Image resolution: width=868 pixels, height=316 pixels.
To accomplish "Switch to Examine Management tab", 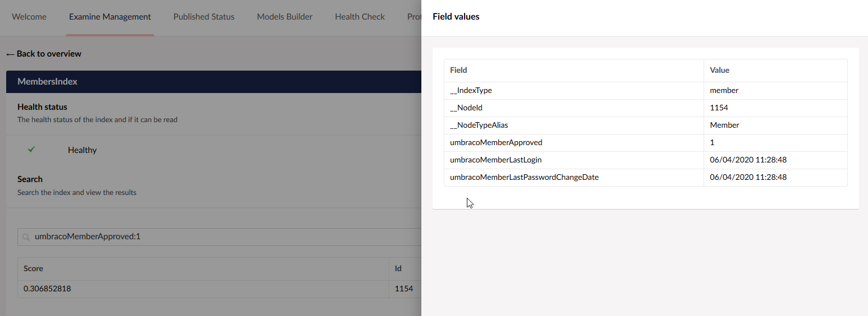I will 110,17.
